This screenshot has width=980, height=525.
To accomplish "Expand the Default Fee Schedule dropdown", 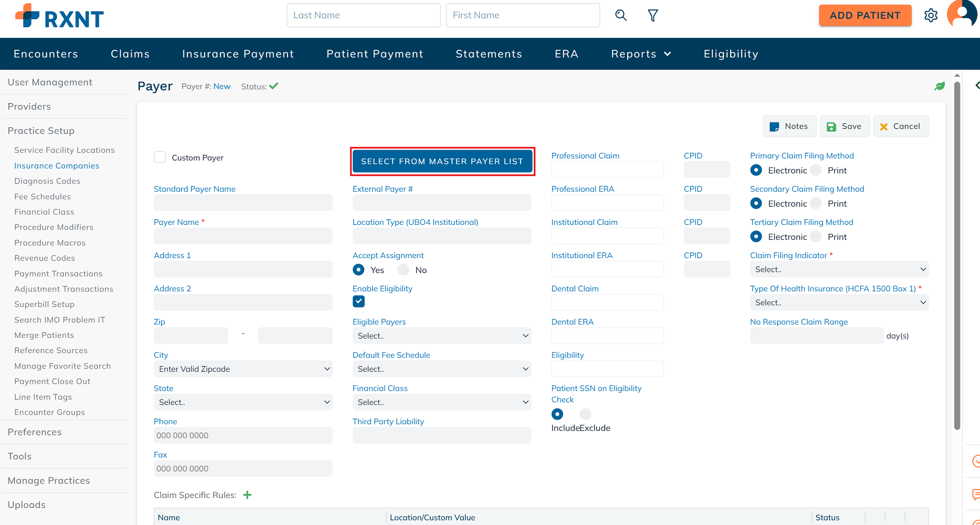I will (442, 369).
